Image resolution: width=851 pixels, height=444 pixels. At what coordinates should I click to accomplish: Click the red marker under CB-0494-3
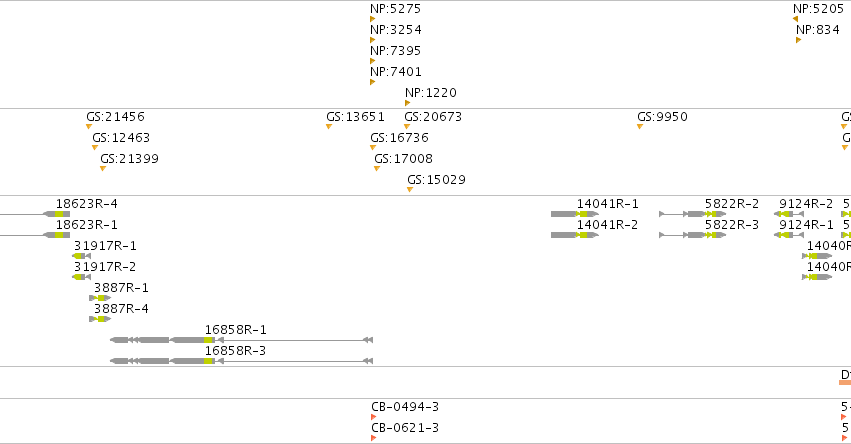pyautogui.click(x=373, y=417)
